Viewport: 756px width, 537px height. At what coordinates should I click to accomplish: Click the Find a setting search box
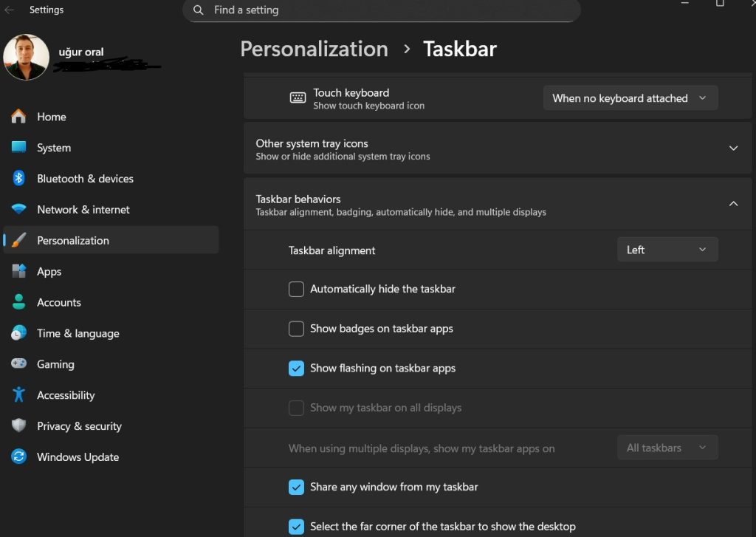coord(382,10)
